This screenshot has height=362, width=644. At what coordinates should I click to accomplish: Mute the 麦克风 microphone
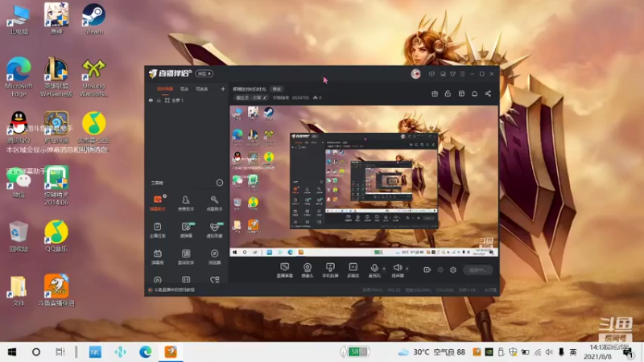click(x=374, y=270)
